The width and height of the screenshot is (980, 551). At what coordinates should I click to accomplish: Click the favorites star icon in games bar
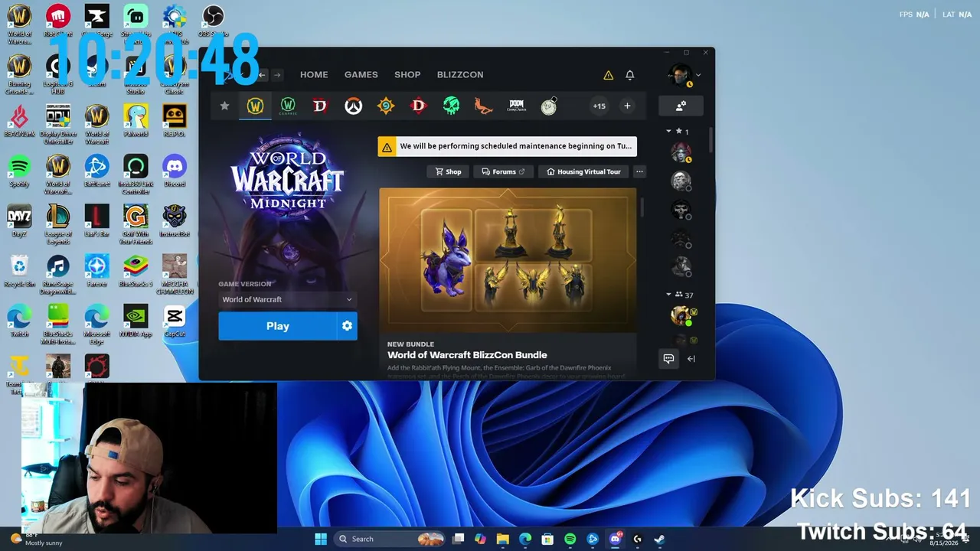224,106
